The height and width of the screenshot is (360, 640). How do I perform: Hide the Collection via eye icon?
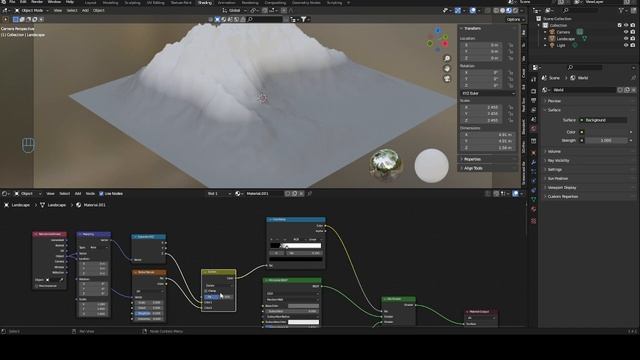tap(626, 25)
